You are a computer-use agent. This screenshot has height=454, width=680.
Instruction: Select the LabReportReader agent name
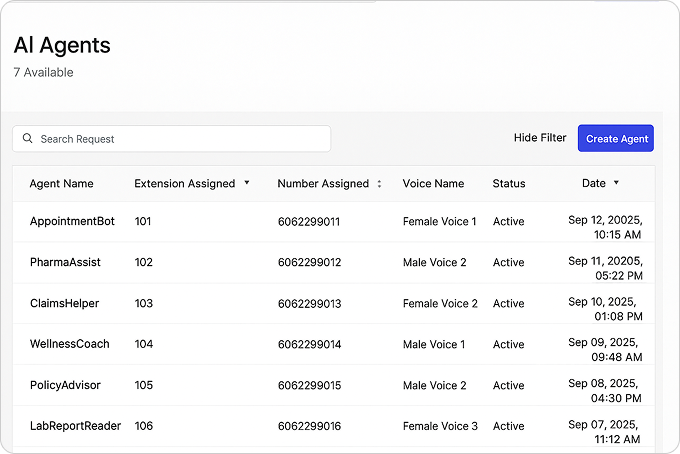point(75,426)
